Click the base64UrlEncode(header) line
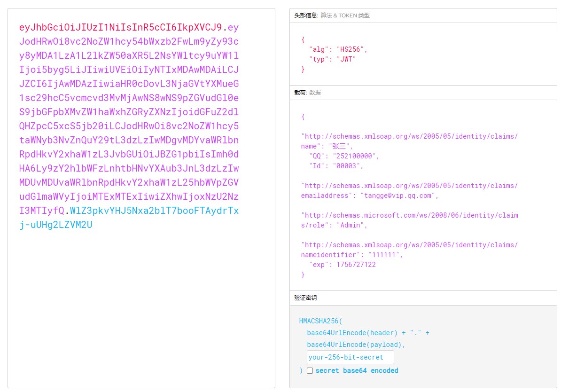The width and height of the screenshot is (561, 392). point(368,333)
